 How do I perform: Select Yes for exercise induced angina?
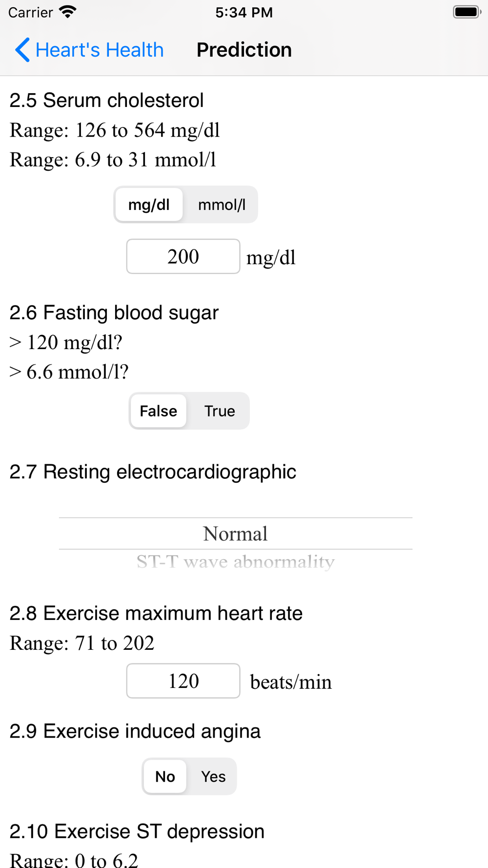click(x=213, y=777)
